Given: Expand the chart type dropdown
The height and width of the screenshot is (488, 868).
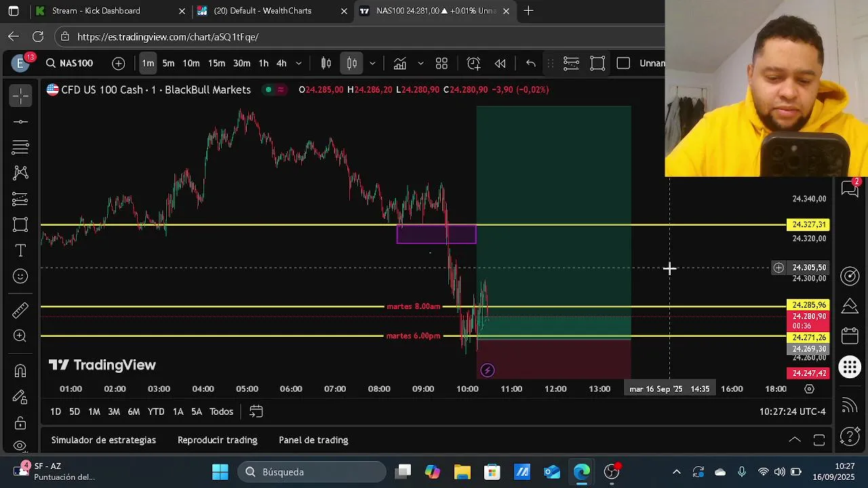Looking at the screenshot, I should coord(372,63).
